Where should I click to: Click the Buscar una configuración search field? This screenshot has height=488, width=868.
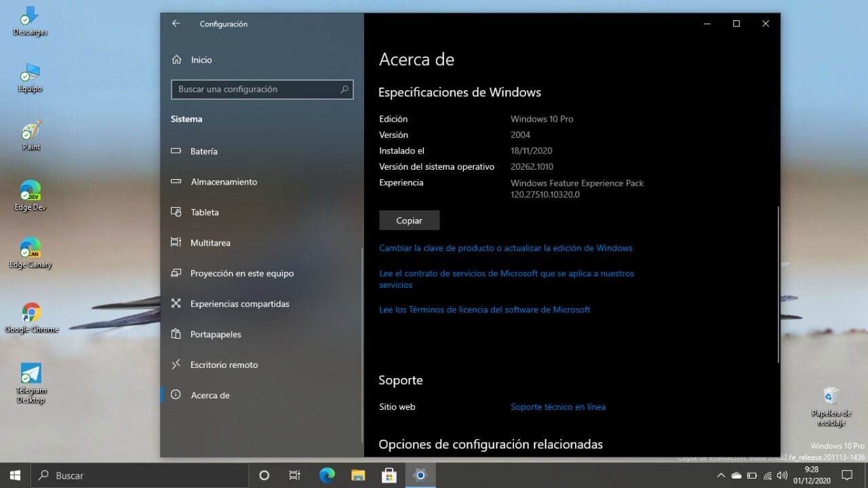(256, 90)
